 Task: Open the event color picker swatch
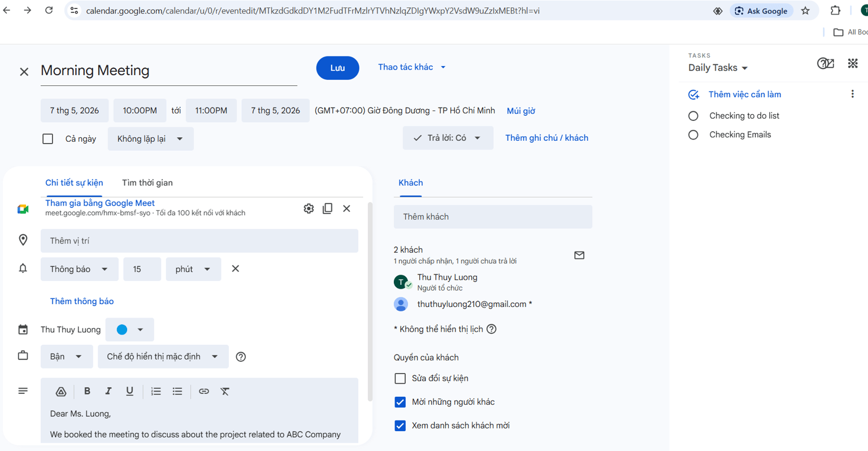(129, 329)
